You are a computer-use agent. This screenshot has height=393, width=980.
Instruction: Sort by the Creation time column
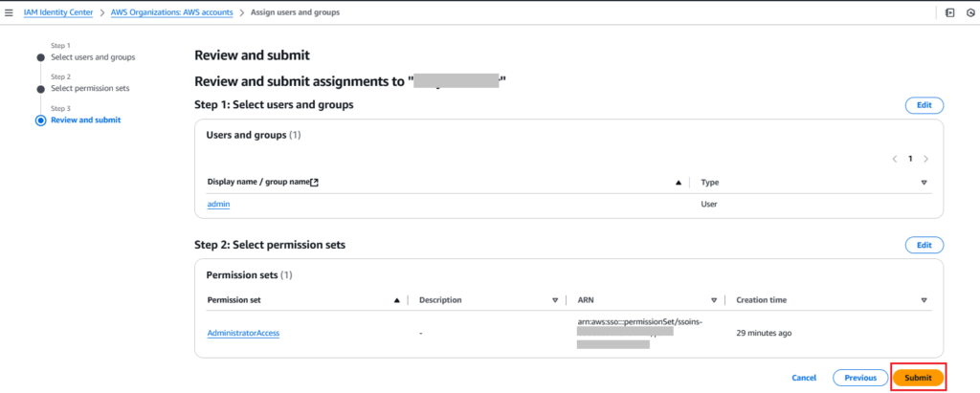(924, 300)
